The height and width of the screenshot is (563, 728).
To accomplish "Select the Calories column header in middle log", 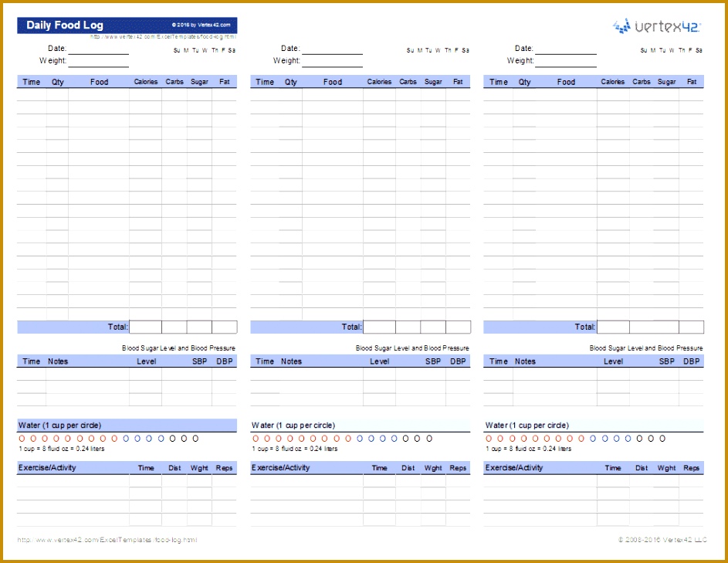I will (379, 82).
